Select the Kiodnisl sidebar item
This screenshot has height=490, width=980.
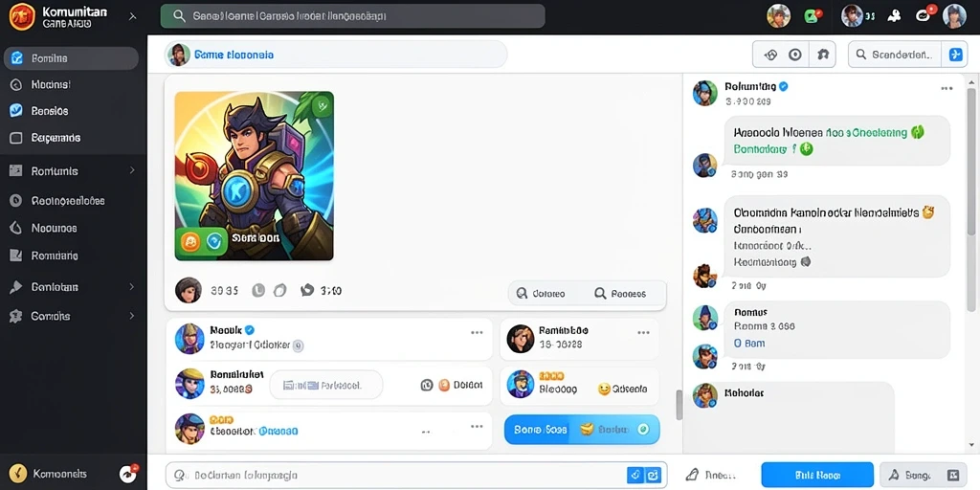click(x=73, y=84)
